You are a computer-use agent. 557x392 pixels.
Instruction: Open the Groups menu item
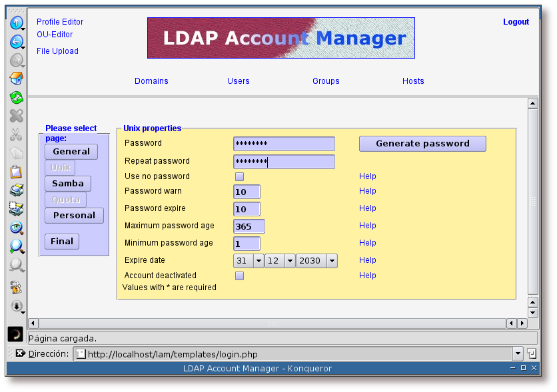[x=326, y=81]
